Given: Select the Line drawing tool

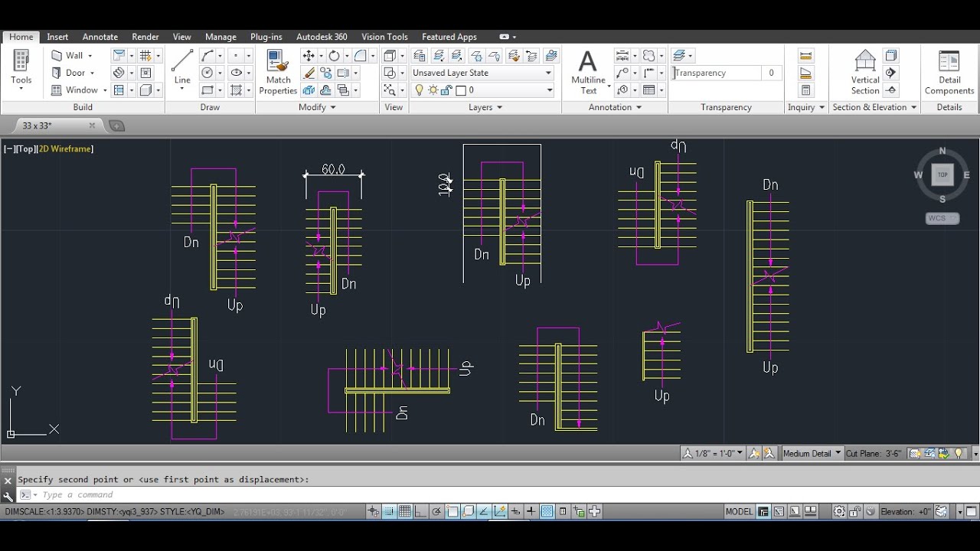Looking at the screenshot, I should [x=182, y=67].
